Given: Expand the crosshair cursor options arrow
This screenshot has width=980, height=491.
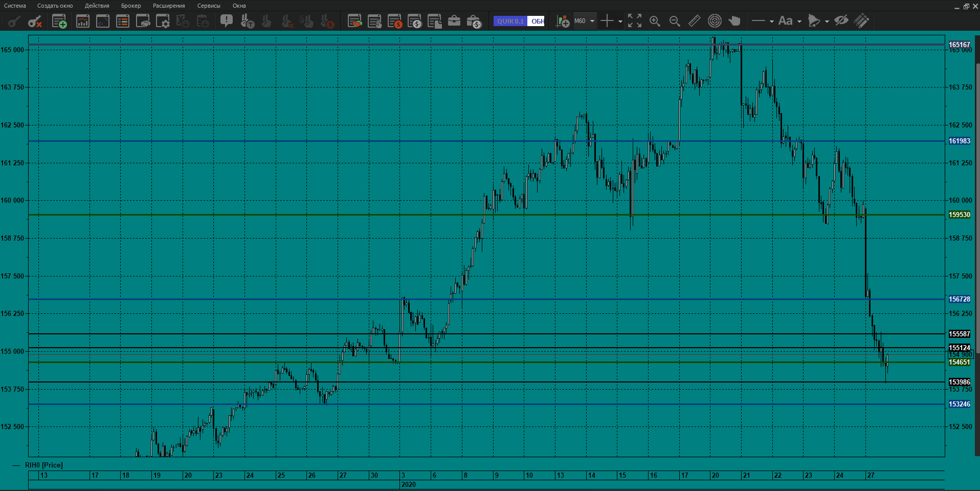Looking at the screenshot, I should point(620,22).
